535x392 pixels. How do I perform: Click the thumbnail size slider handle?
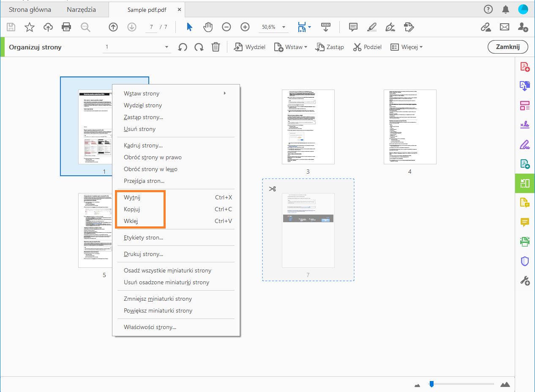431,384
